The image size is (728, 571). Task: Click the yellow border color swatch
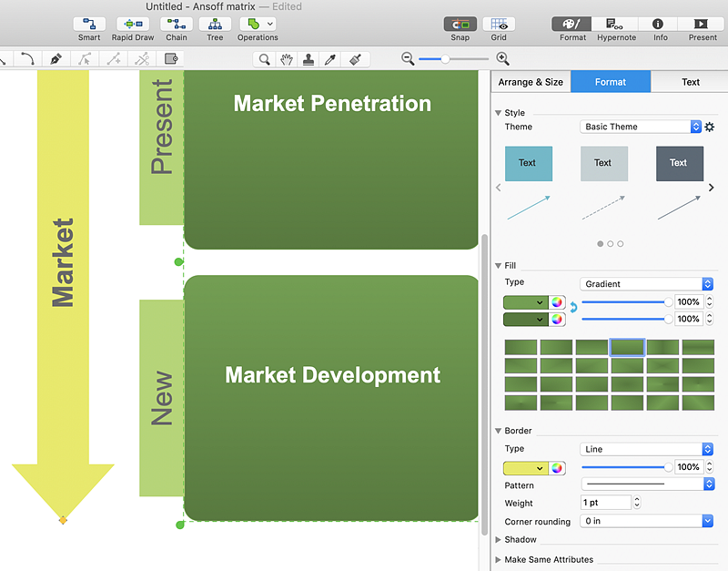pos(525,467)
